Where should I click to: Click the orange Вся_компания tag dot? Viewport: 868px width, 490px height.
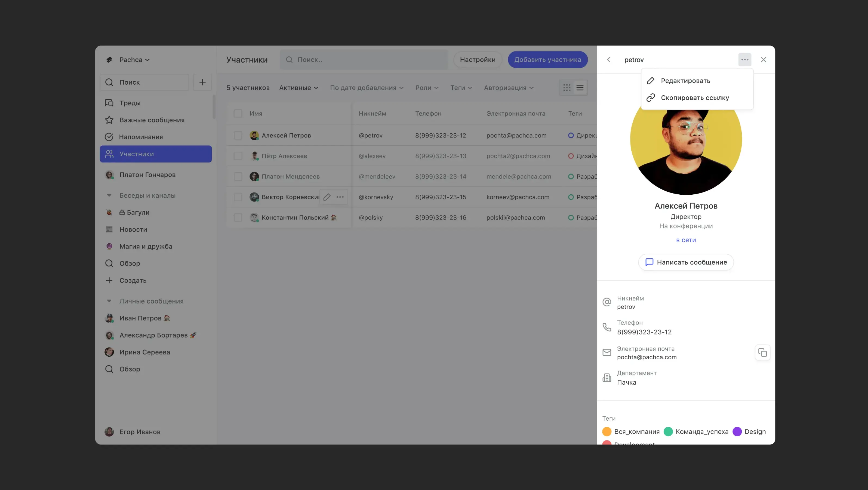[607, 432]
